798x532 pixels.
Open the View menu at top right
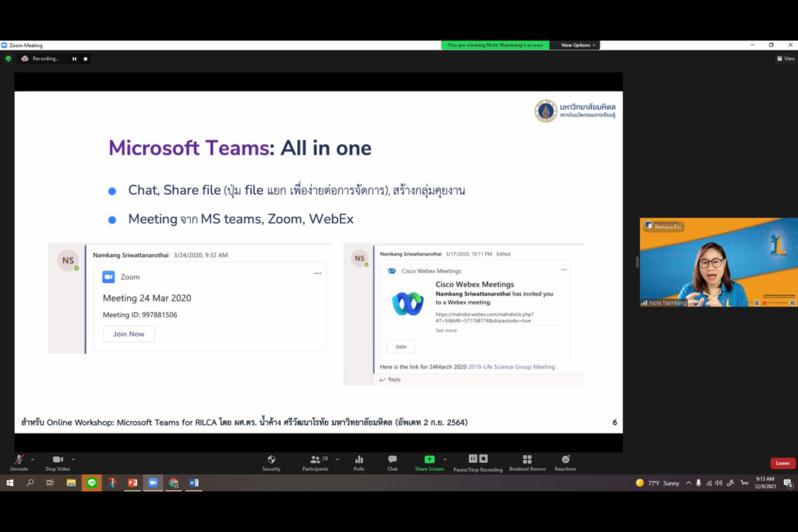click(x=785, y=59)
